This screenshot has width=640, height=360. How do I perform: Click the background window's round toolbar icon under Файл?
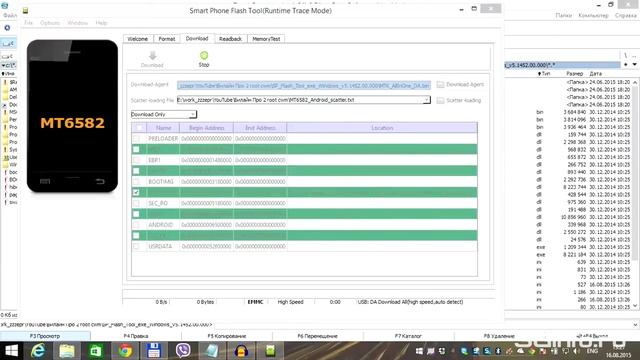7,28
